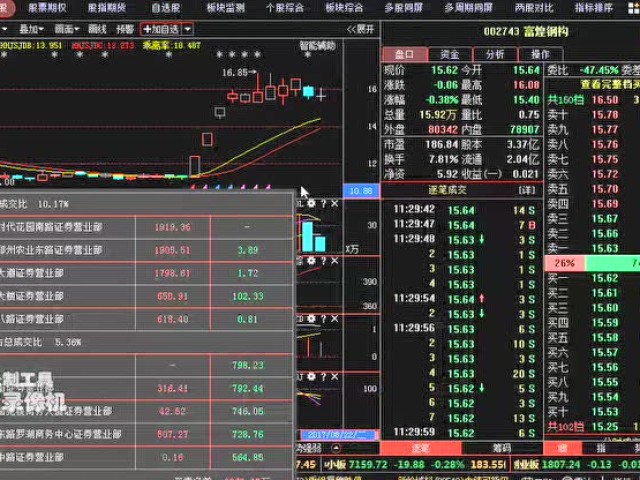Click the plus icon in 加自选 button
Viewport: 640px width, 480px height.
coord(147,29)
